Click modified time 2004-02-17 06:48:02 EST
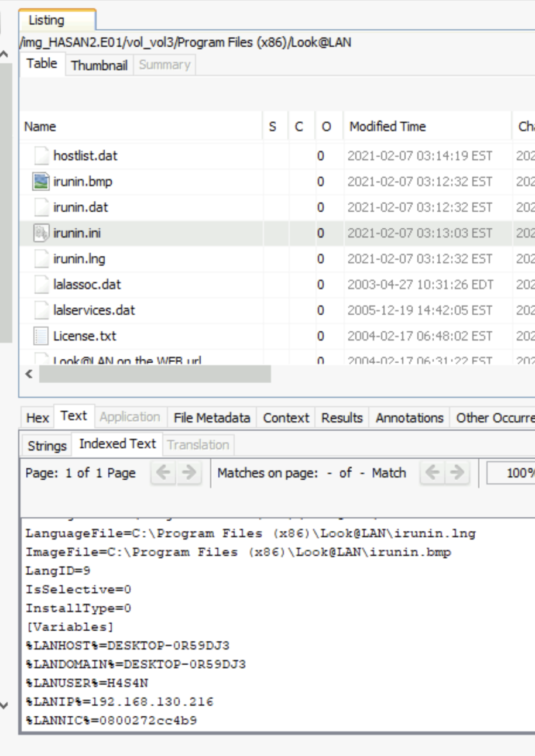 coord(420,336)
